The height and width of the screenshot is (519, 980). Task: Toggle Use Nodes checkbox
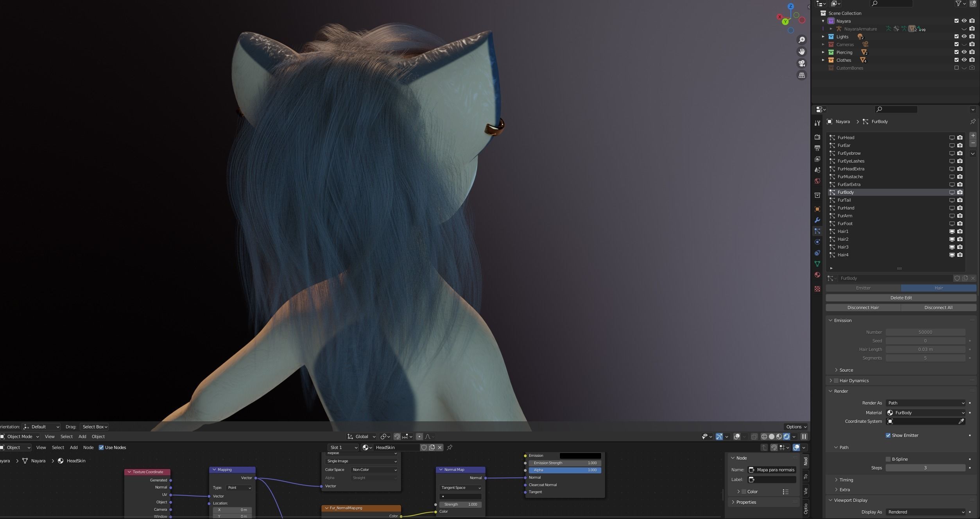coord(101,447)
